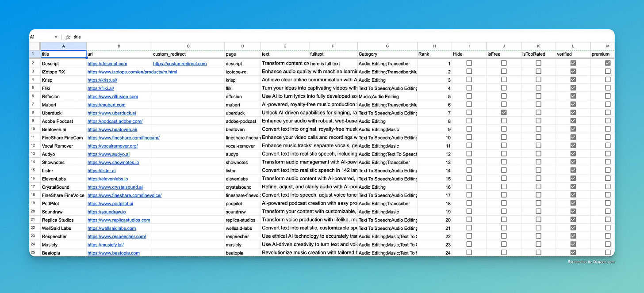Select row 1 header number
Image resolution: width=644 pixels, height=293 pixels.
(x=34, y=54)
